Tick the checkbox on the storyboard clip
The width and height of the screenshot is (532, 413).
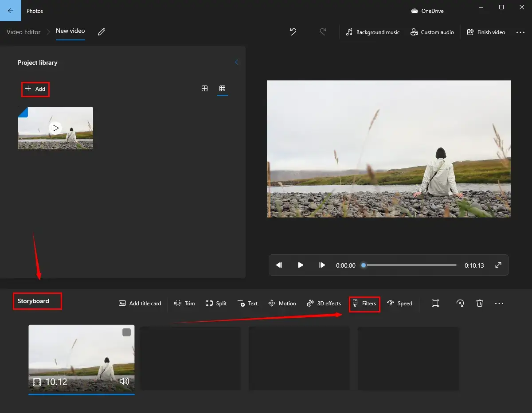point(127,332)
